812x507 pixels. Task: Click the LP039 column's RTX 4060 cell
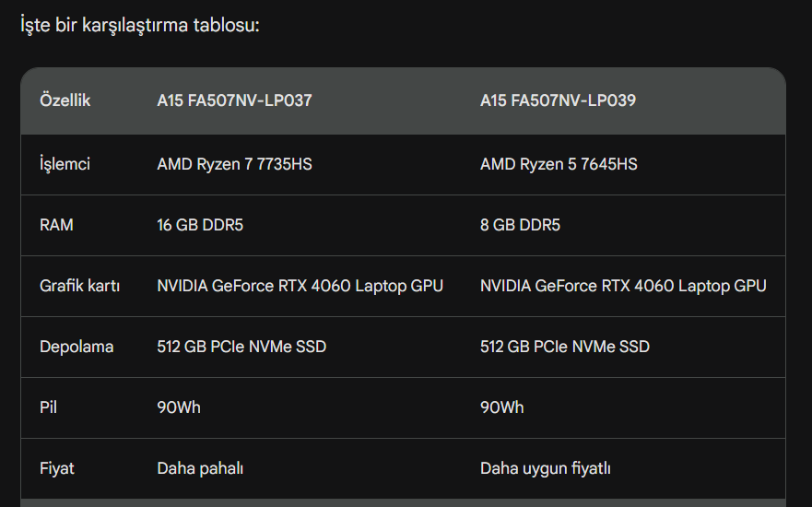(623, 286)
